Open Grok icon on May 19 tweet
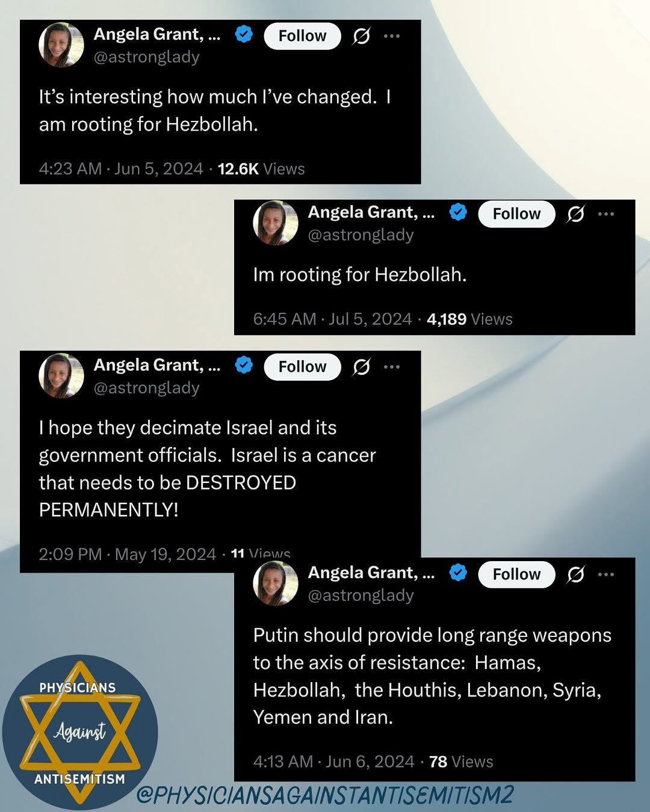 coord(361,367)
